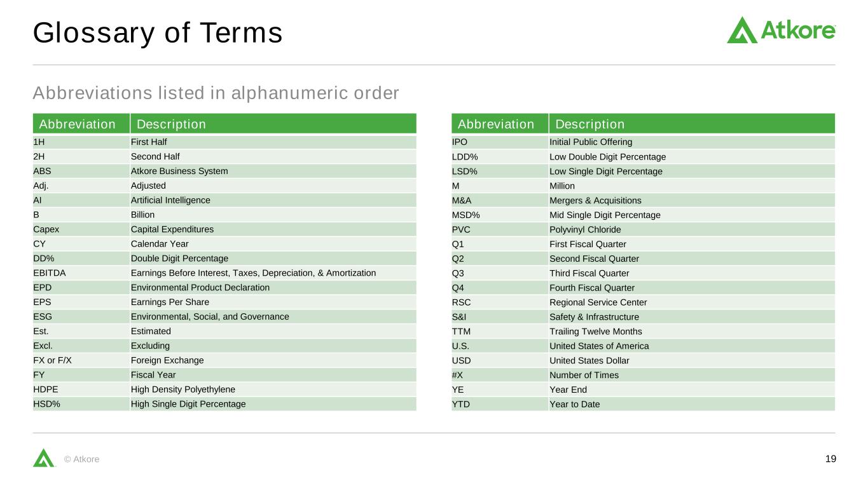Select the EBITDA abbreviation cell
The width and height of the screenshot is (868, 488).
[50, 273]
